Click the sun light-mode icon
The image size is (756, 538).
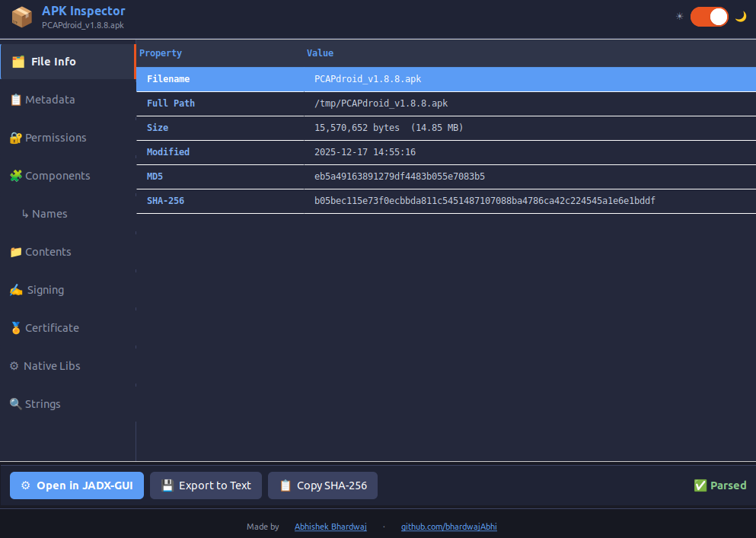coord(679,17)
